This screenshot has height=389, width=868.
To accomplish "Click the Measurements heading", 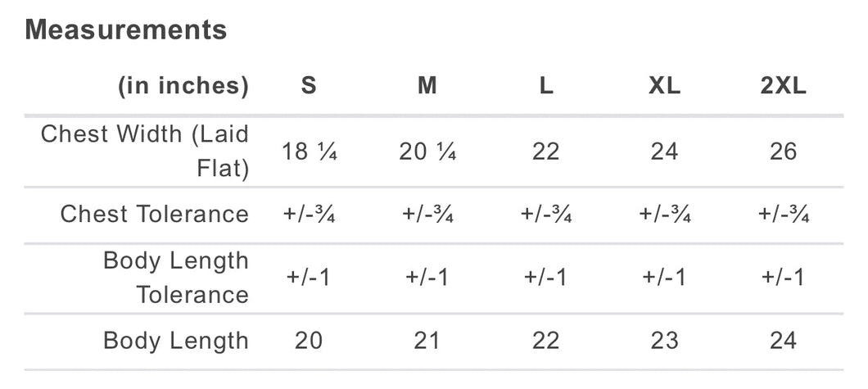I will [x=126, y=30].
